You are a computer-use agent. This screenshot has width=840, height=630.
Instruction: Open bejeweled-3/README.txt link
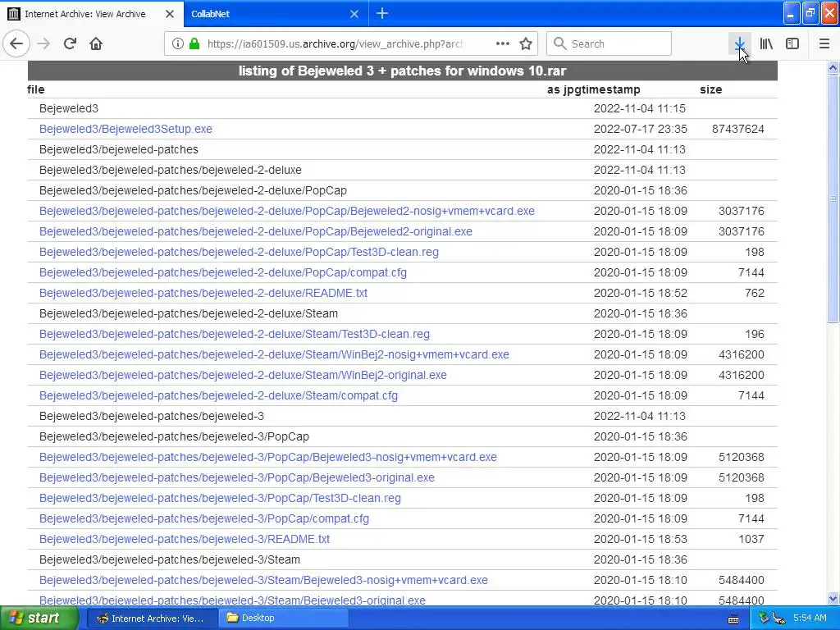point(185,539)
